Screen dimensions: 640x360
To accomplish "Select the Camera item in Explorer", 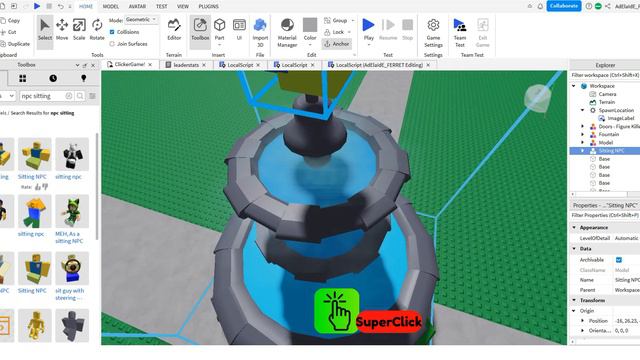I will pyautogui.click(x=607, y=94).
